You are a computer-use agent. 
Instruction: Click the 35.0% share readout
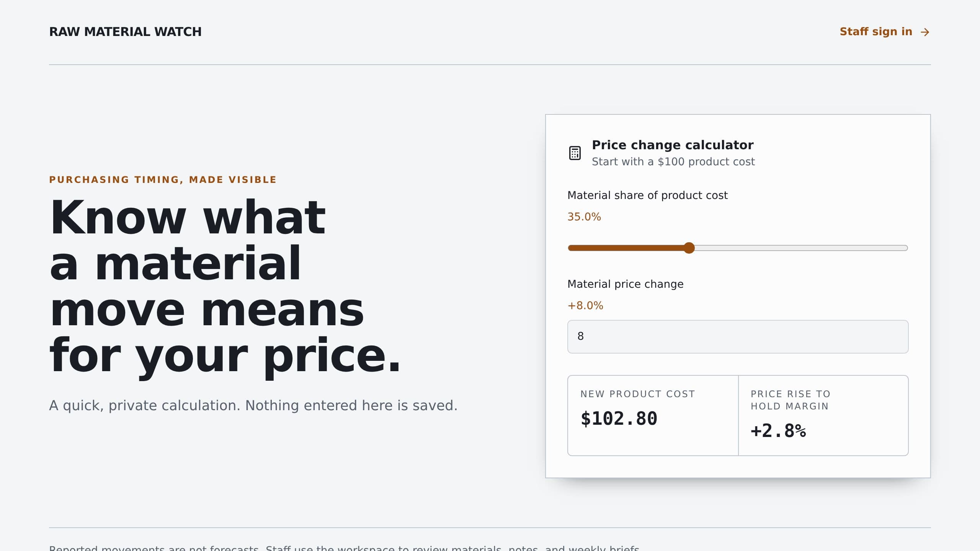(x=584, y=217)
